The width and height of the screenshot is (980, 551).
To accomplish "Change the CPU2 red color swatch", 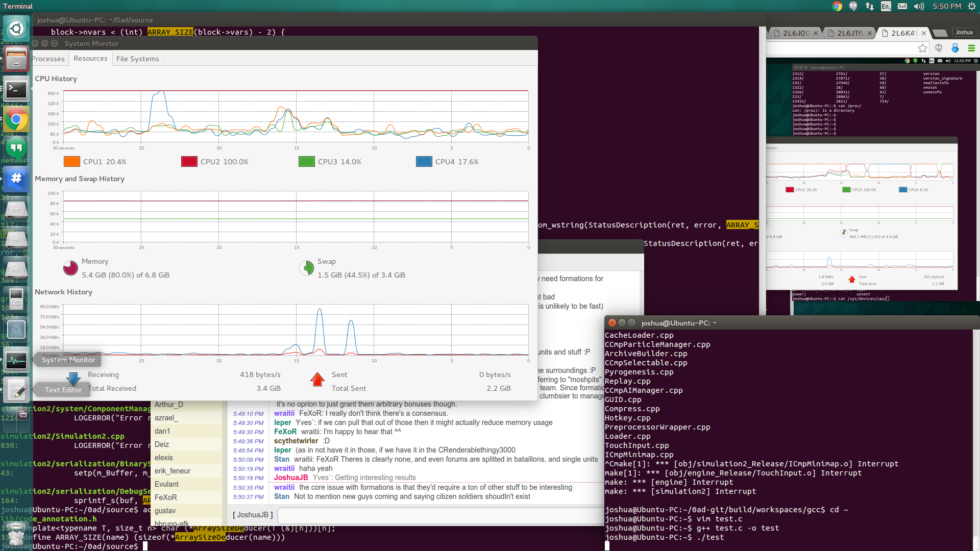I will (189, 162).
